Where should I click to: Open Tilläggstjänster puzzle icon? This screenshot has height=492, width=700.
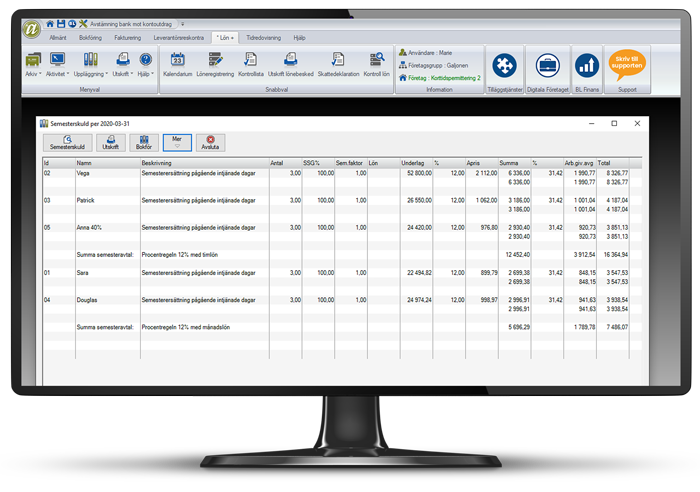point(505,66)
